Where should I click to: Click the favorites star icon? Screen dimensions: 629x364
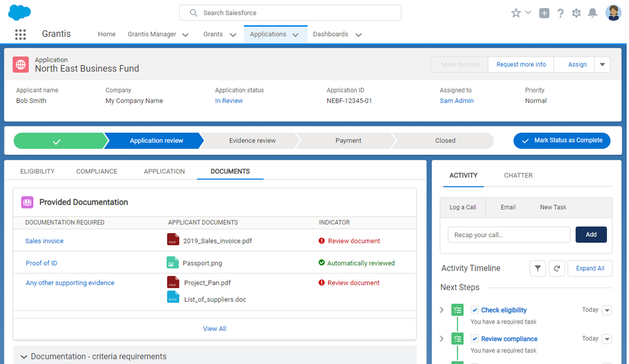516,13
